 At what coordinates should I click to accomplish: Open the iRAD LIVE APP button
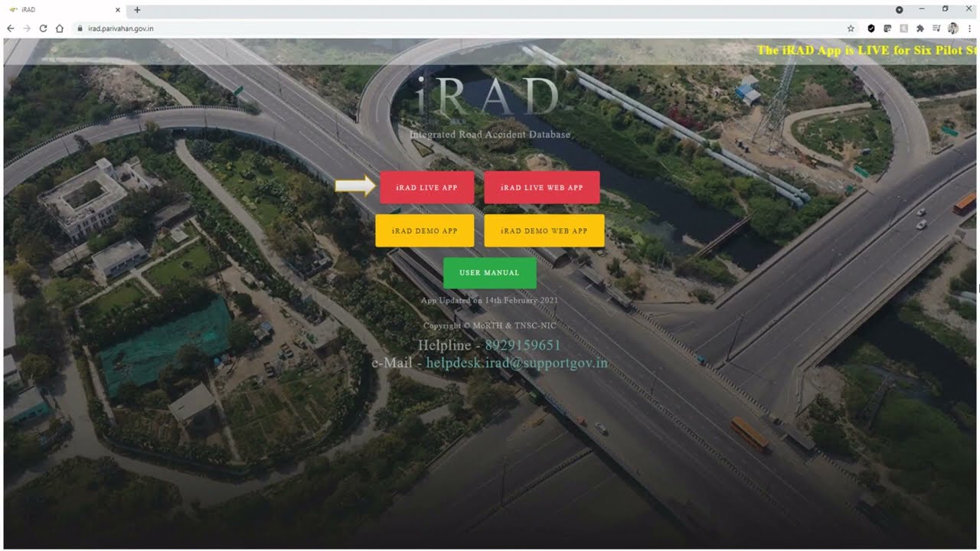click(426, 187)
